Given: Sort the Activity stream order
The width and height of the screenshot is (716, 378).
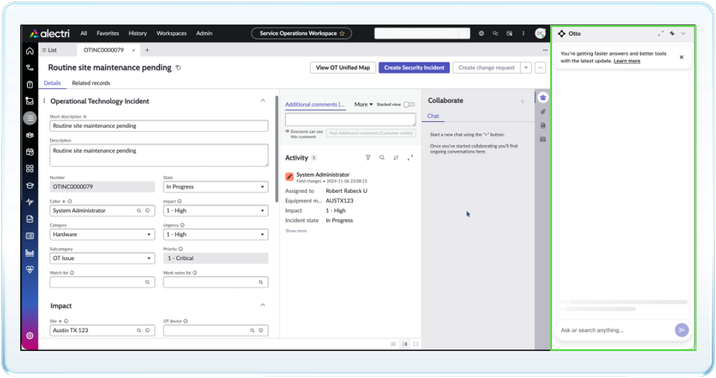Looking at the screenshot, I should tap(396, 158).
